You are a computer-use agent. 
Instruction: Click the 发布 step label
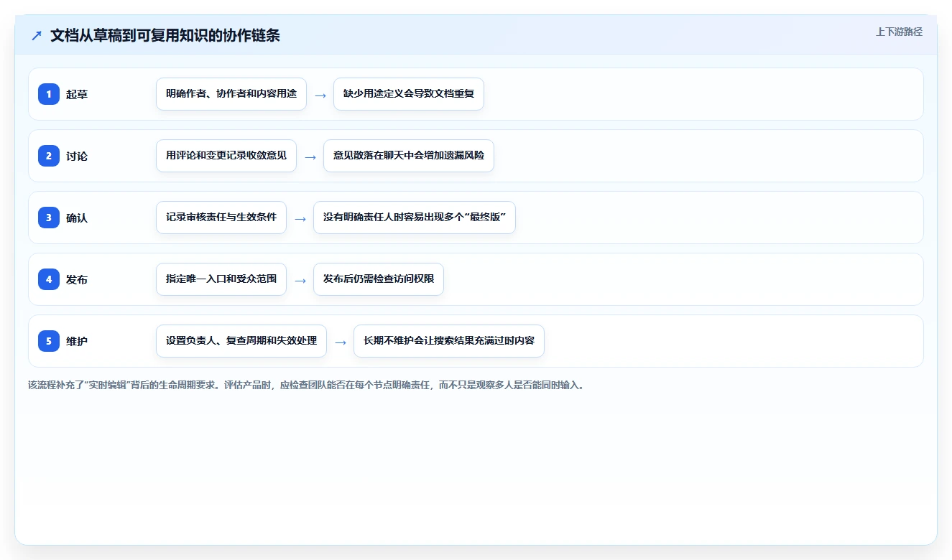pos(77,279)
